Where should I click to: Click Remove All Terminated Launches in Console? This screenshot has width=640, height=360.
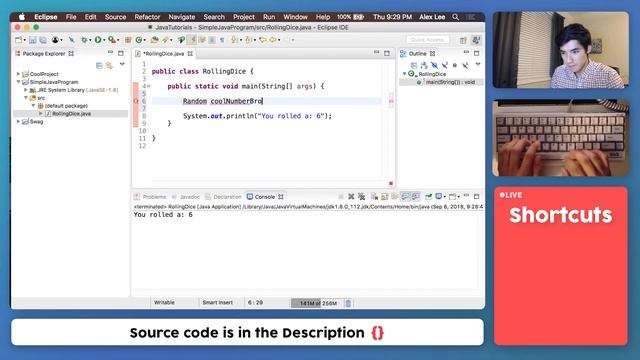(x=362, y=197)
